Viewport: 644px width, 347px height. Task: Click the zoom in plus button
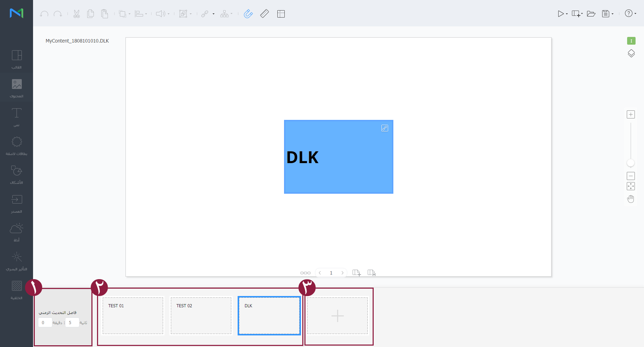coord(631,115)
